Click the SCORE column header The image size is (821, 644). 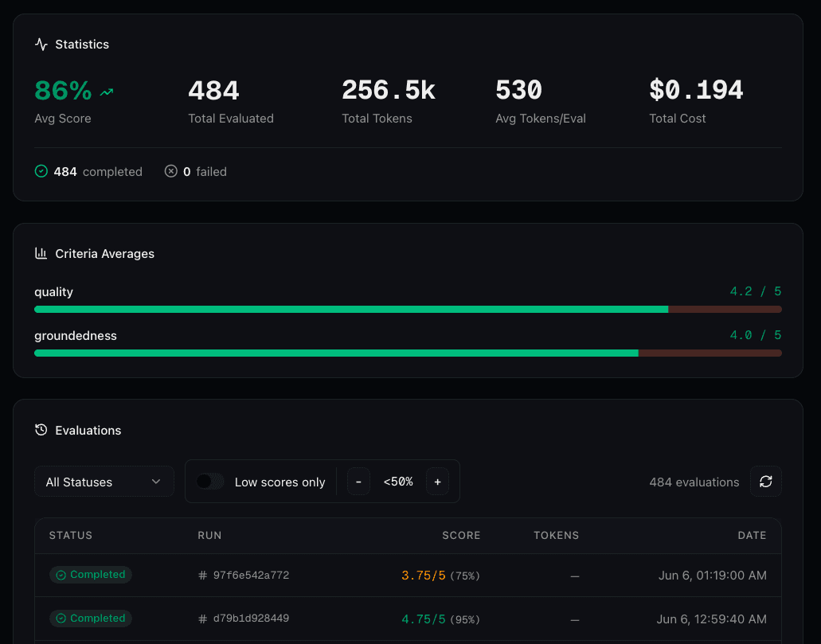pos(461,535)
